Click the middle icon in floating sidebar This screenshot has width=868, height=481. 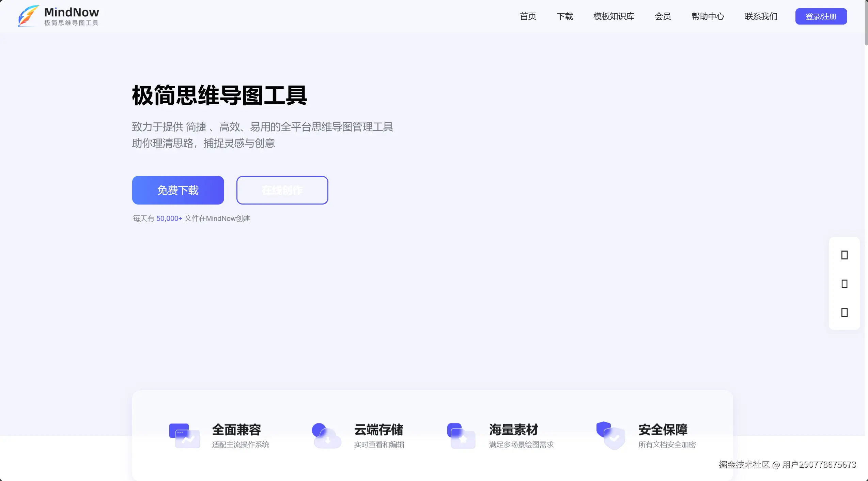point(844,284)
